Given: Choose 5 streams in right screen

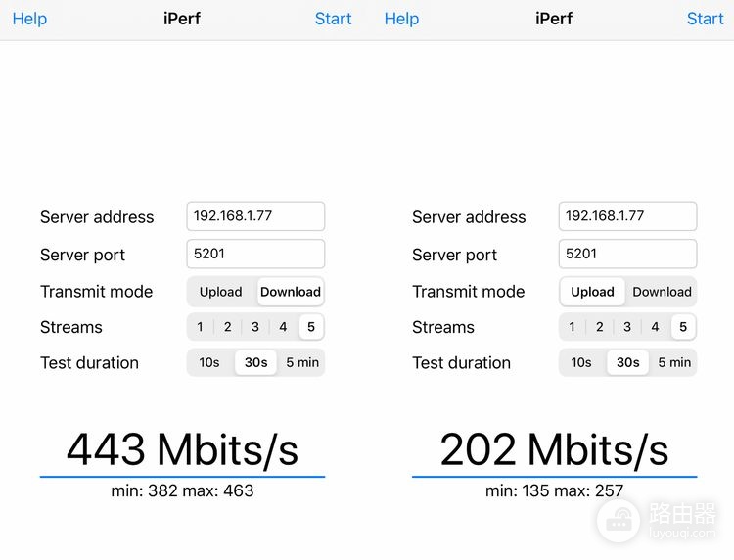Looking at the screenshot, I should 683,327.
